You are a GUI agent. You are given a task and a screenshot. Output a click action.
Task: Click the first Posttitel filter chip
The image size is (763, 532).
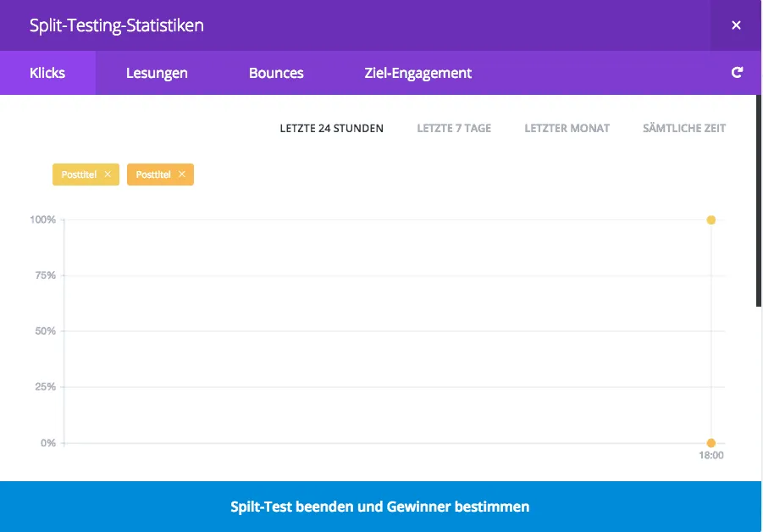pyautogui.click(x=80, y=175)
